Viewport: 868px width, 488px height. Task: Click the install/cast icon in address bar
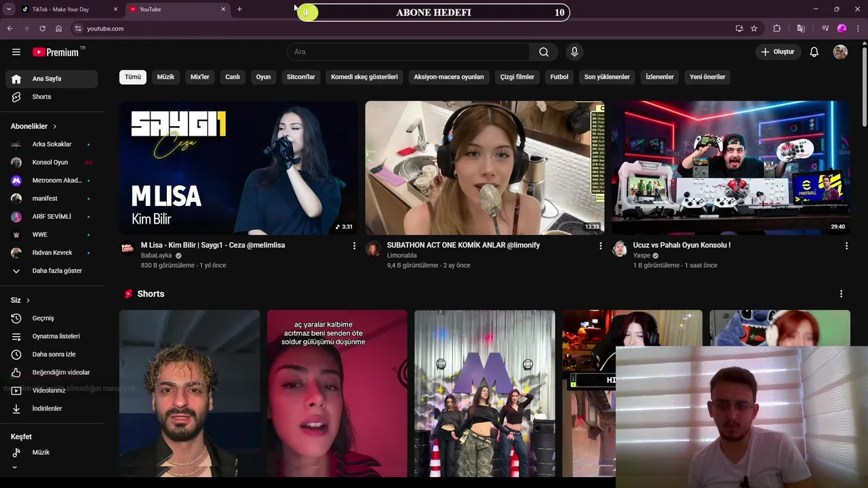click(x=739, y=28)
